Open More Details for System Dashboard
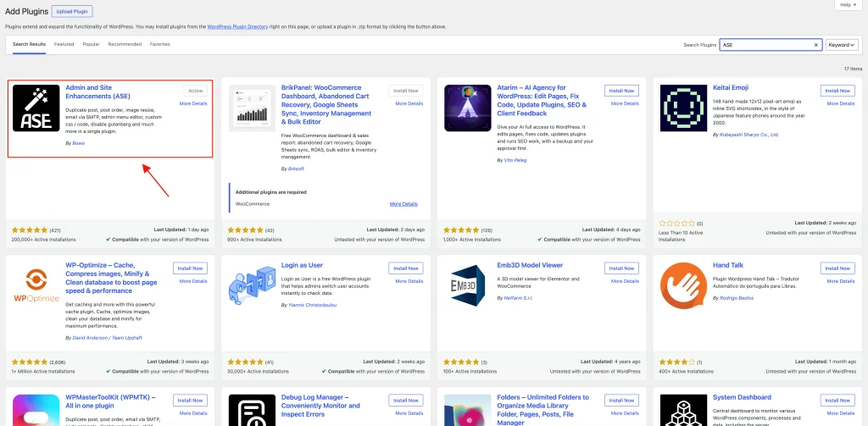Screen dimensions: 868x426 (841, 413)
